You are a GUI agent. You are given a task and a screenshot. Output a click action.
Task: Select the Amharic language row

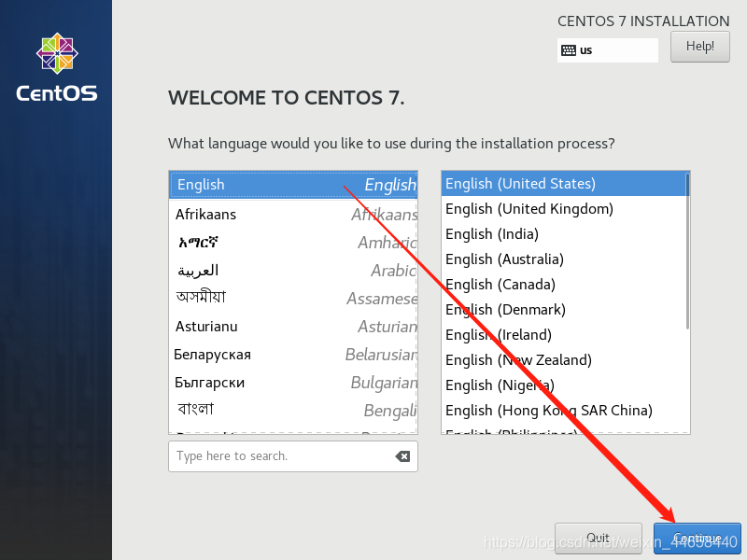tap(293, 243)
